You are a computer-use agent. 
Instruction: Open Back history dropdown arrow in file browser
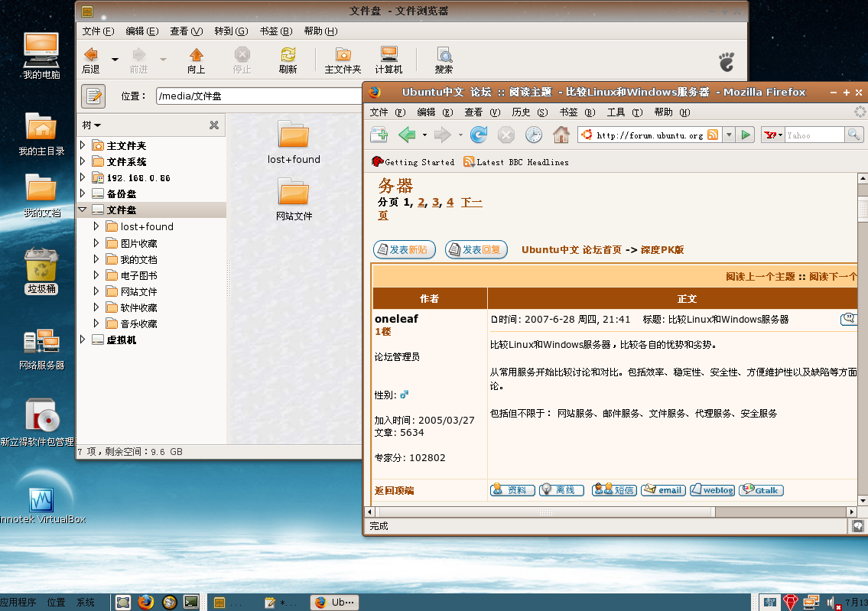point(115,59)
